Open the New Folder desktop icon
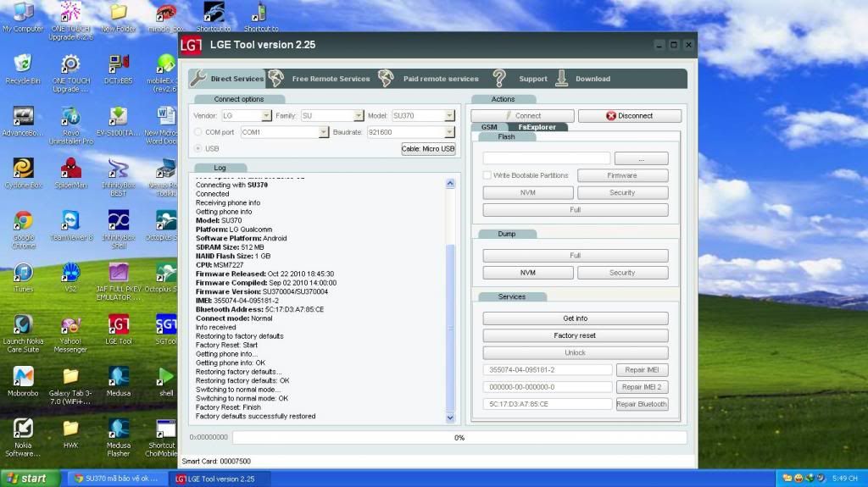Viewport: 868px width, 487px height. [x=119, y=17]
